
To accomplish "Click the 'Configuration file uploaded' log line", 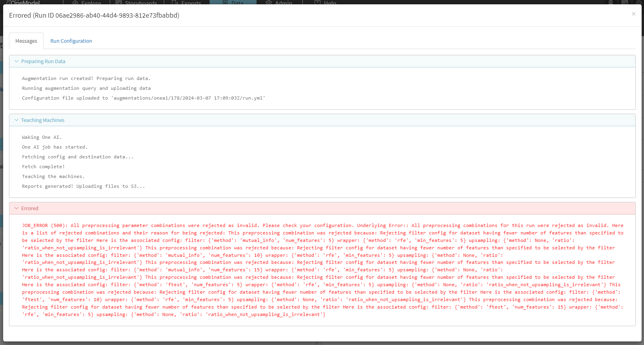I will [x=143, y=98].
